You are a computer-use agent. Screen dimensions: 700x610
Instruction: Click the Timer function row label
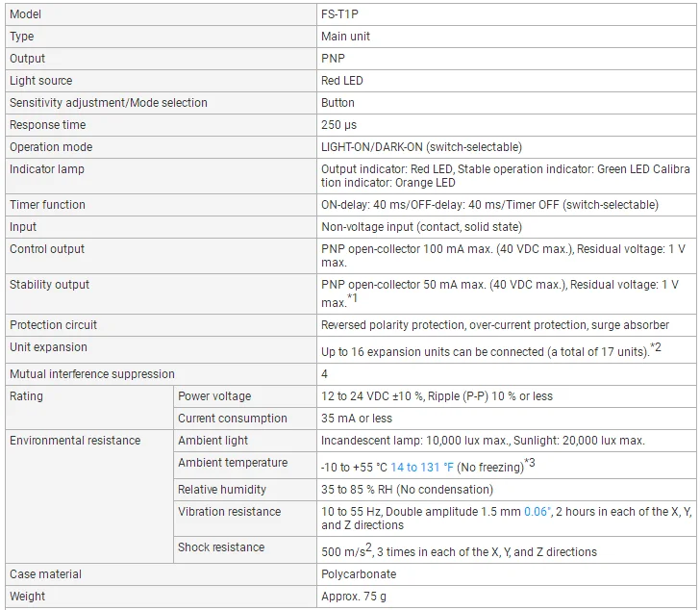click(x=47, y=205)
